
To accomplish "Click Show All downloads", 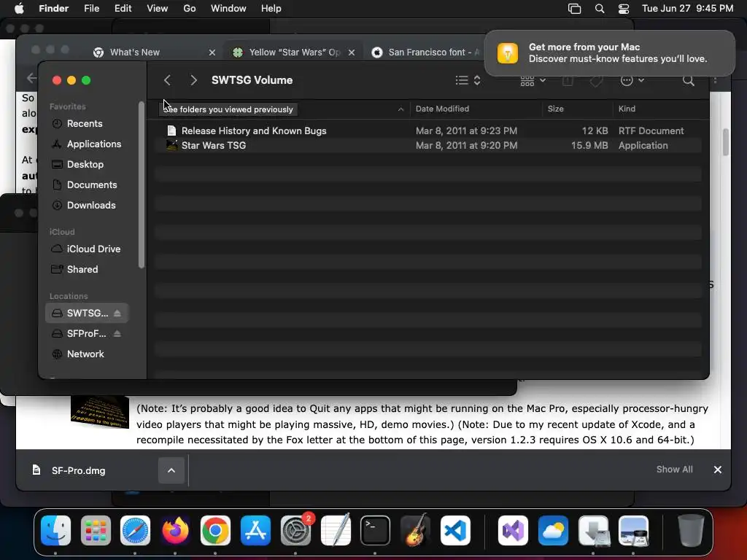I will [674, 470].
